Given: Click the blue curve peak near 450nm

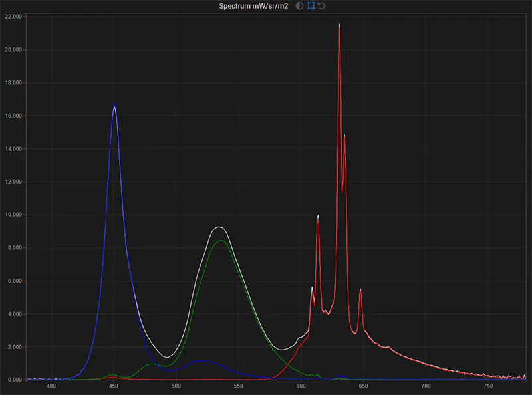Looking at the screenshot, I should click(x=115, y=105).
